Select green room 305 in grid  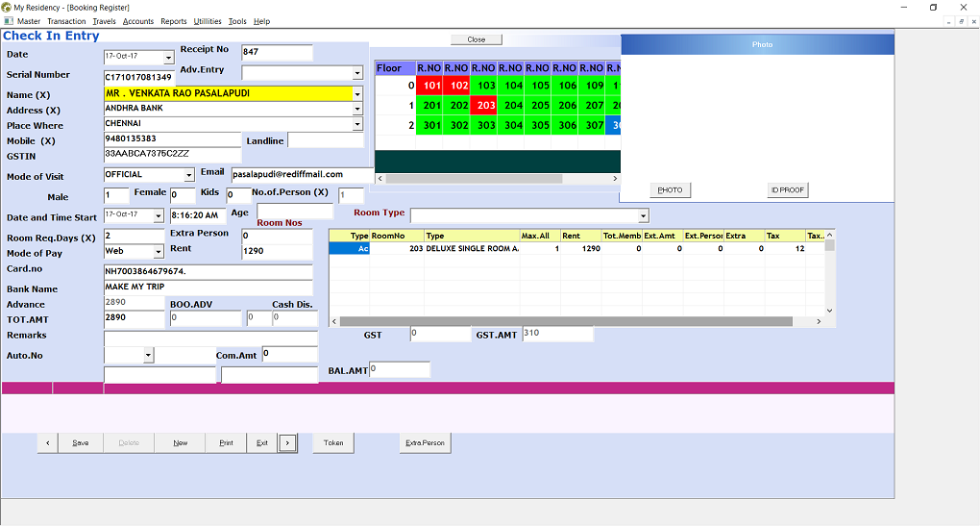coord(540,125)
